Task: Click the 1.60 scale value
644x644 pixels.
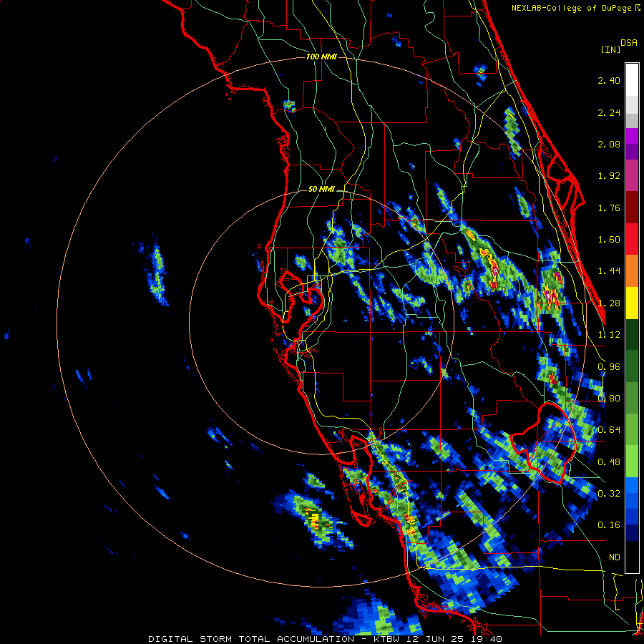Action: tap(609, 240)
